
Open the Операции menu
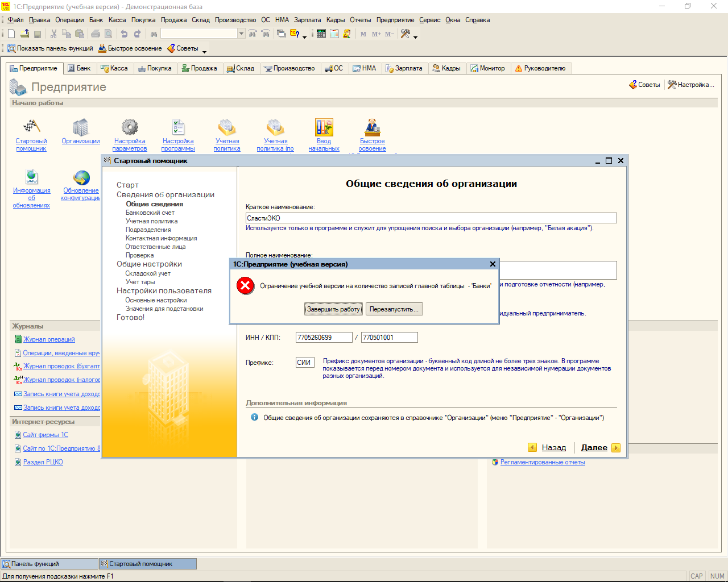click(x=69, y=20)
